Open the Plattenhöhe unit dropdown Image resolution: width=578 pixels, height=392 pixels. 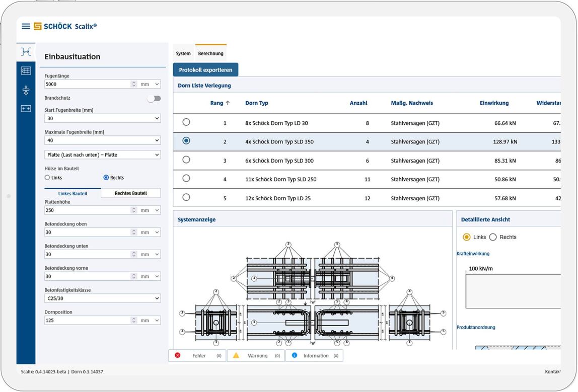point(150,210)
